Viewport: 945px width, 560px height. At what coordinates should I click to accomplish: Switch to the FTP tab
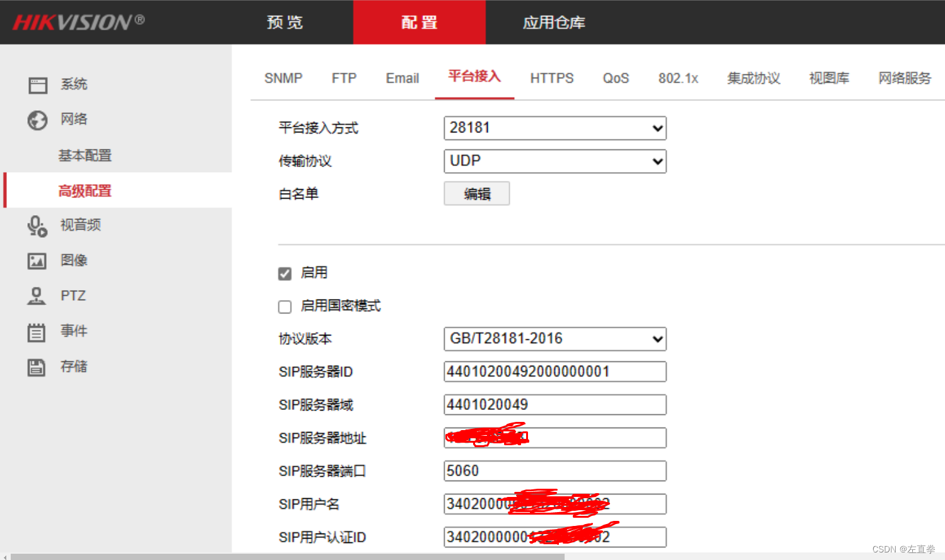(x=344, y=78)
